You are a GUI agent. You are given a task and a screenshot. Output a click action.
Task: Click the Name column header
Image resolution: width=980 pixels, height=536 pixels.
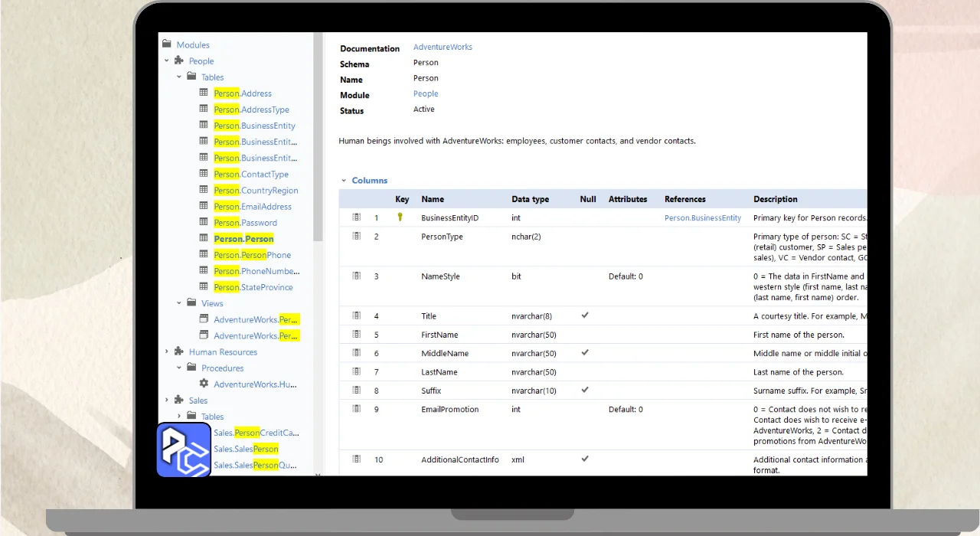coord(433,199)
